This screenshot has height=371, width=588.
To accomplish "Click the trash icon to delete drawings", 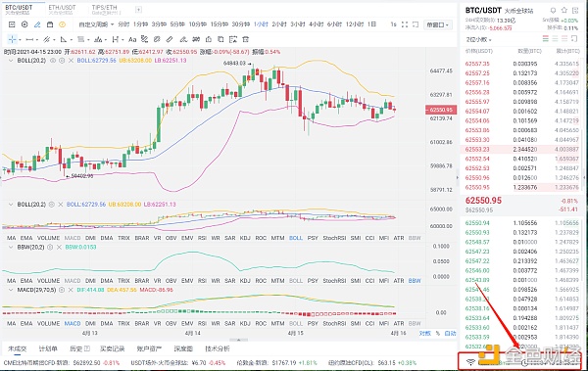I will tap(246, 39).
